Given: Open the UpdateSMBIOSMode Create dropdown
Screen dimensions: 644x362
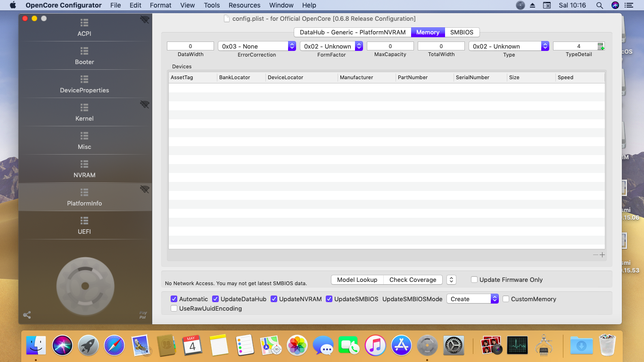Looking at the screenshot, I should click(x=472, y=299).
